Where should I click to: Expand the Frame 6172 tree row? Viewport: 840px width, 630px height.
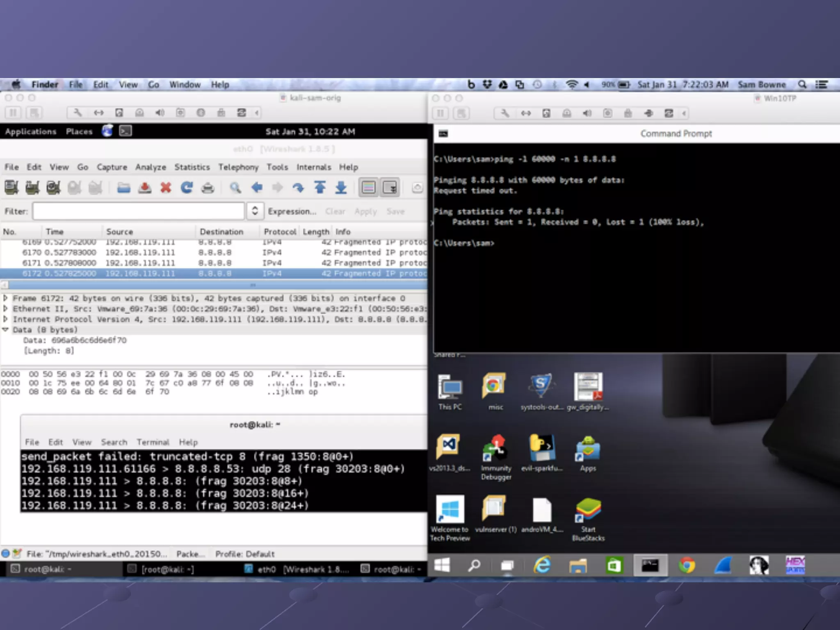(x=5, y=298)
